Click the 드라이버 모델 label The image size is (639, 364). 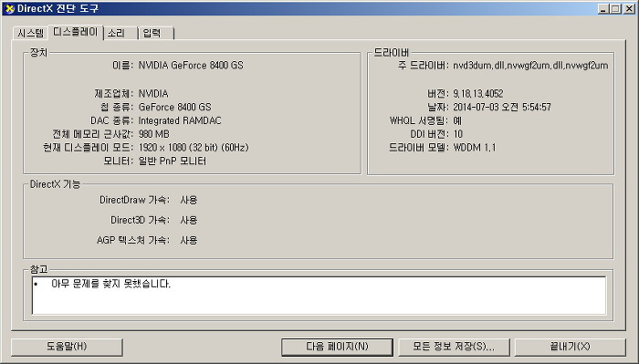pos(418,148)
